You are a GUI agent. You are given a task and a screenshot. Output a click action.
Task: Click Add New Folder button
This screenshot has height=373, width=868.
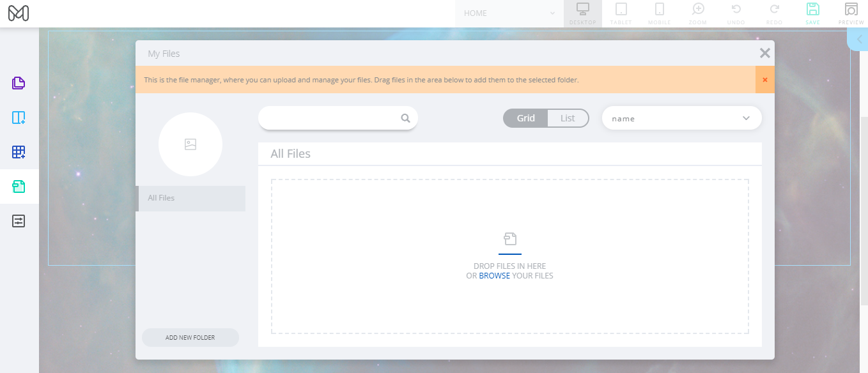tap(190, 337)
